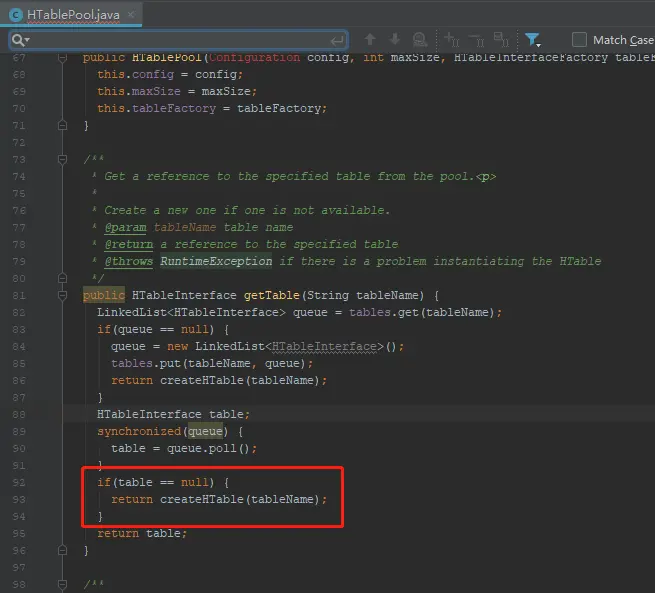Click line number 92 in the gutter
655x593 pixels.
click(x=19, y=483)
